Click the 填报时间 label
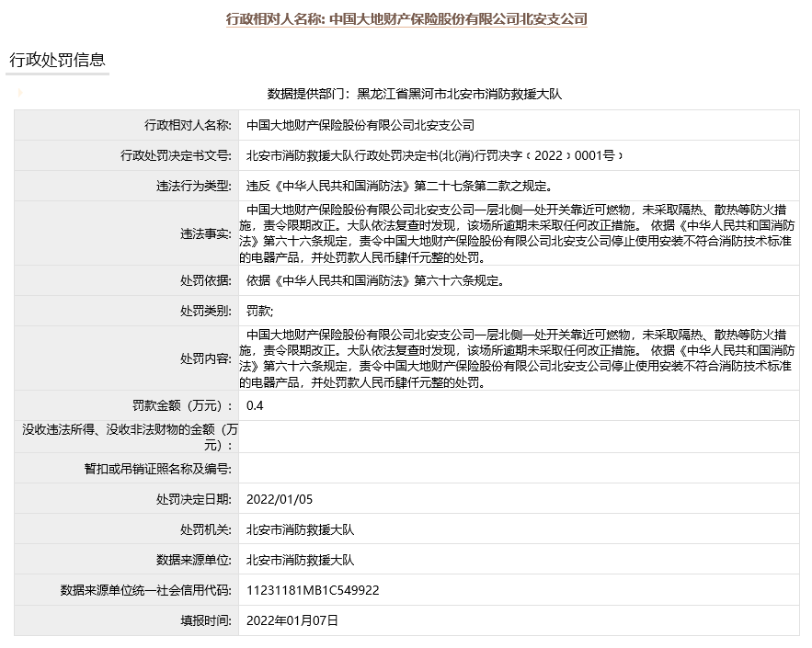The width and height of the screenshot is (812, 648). [x=206, y=620]
